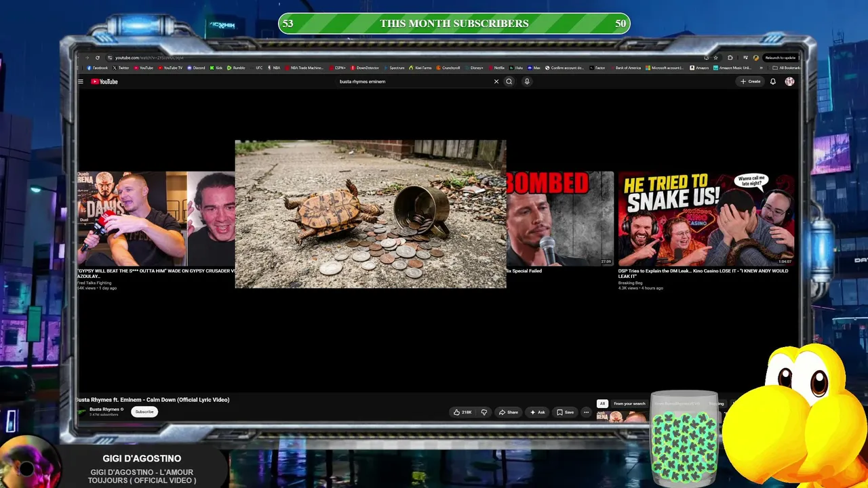Image resolution: width=868 pixels, height=488 pixels.
Task: Open the account avatar menu
Action: coord(789,81)
